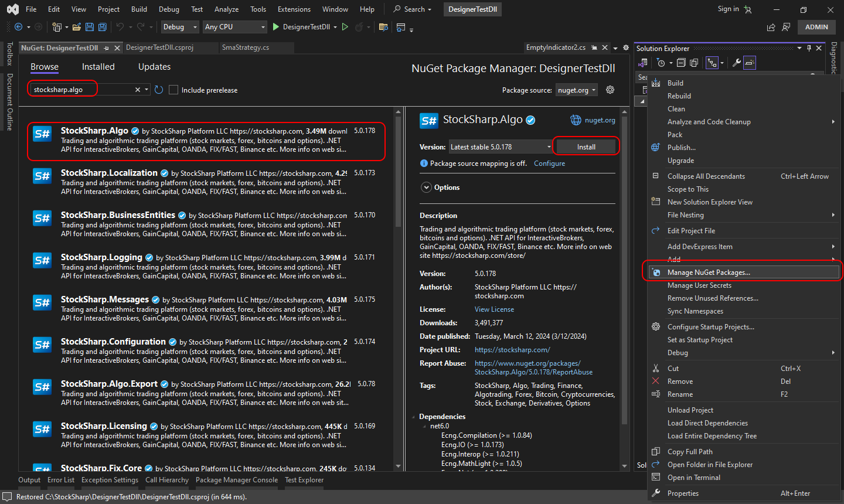Click the Configure source mapping link
The height and width of the screenshot is (504, 844).
point(549,164)
